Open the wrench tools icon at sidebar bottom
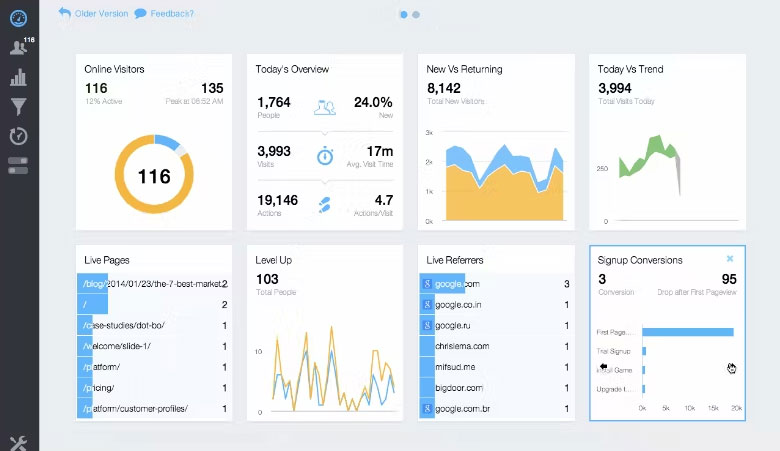This screenshot has width=780, height=451. [x=18, y=443]
